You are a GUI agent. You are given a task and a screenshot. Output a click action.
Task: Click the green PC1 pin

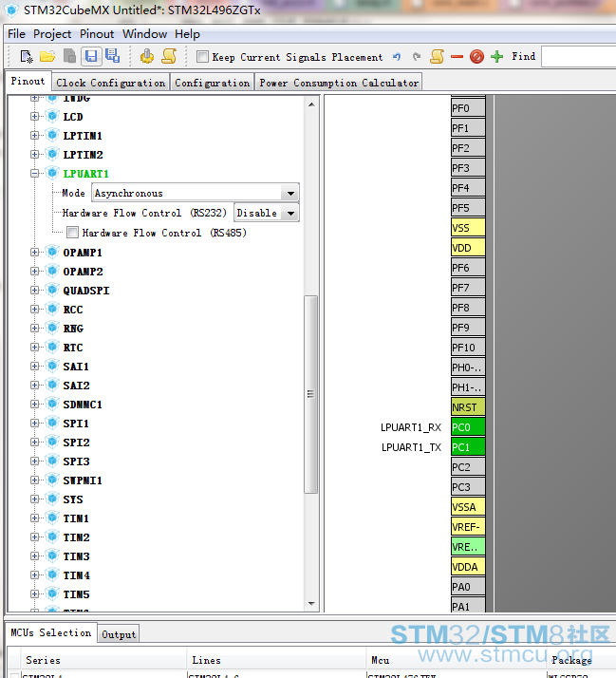coord(468,447)
